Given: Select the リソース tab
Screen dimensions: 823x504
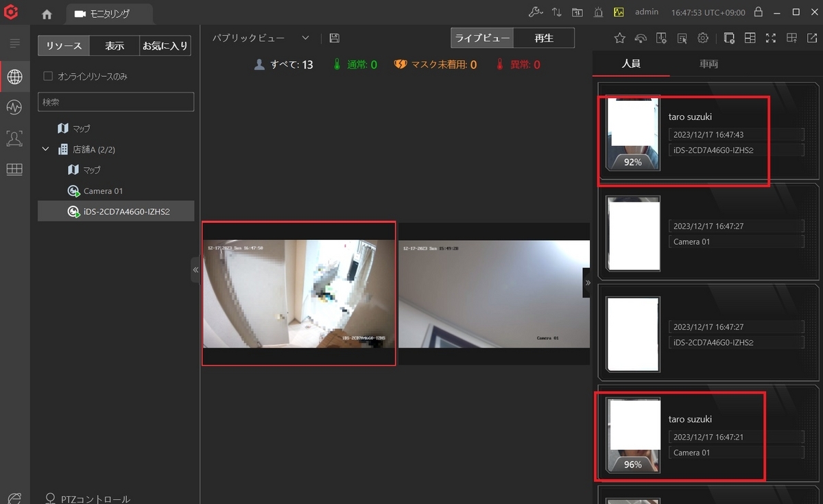Looking at the screenshot, I should pyautogui.click(x=64, y=46).
